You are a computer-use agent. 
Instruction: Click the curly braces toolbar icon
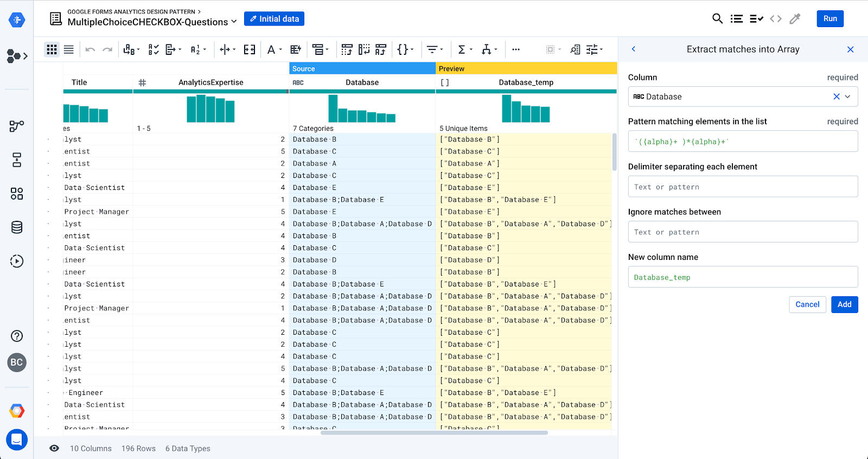pyautogui.click(x=405, y=50)
